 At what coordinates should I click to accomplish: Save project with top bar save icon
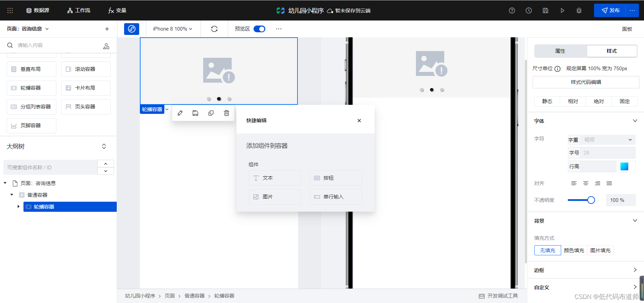tap(545, 10)
